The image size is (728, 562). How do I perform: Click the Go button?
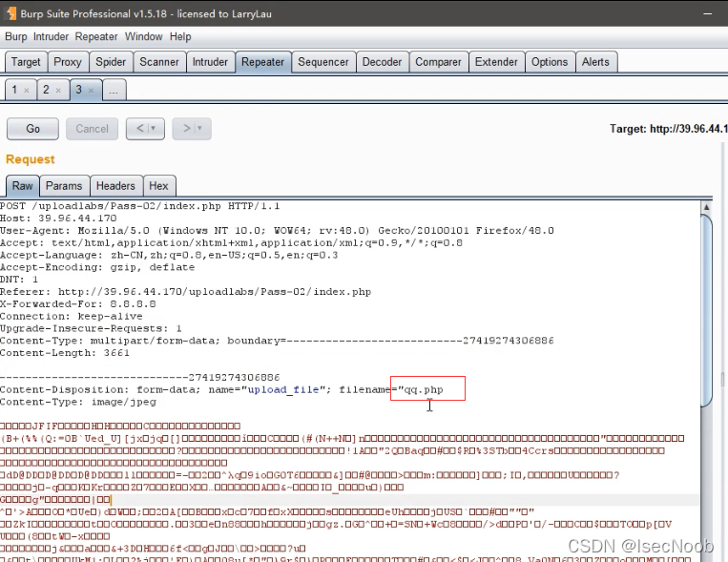[x=32, y=129]
